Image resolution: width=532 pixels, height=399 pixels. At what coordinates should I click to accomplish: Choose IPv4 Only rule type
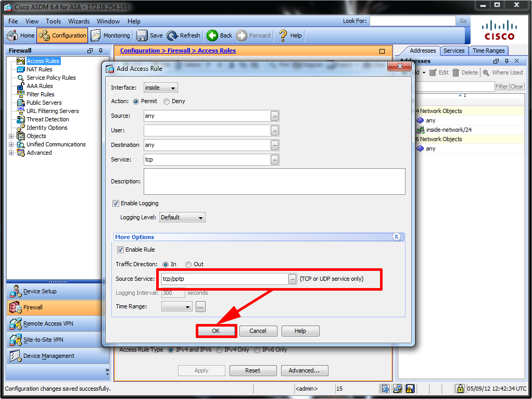click(x=220, y=350)
